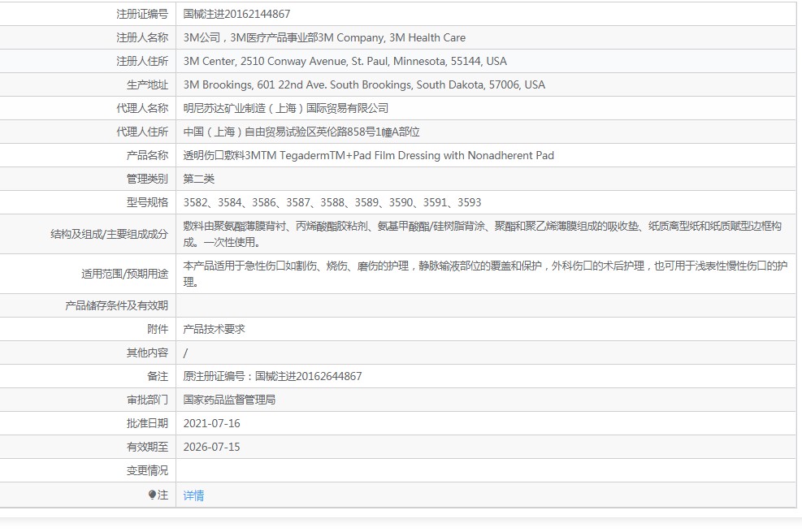Viewport: 802px width, 532px height.
Task: Click the 产品储存条件及有效期 label
Action: (117, 305)
